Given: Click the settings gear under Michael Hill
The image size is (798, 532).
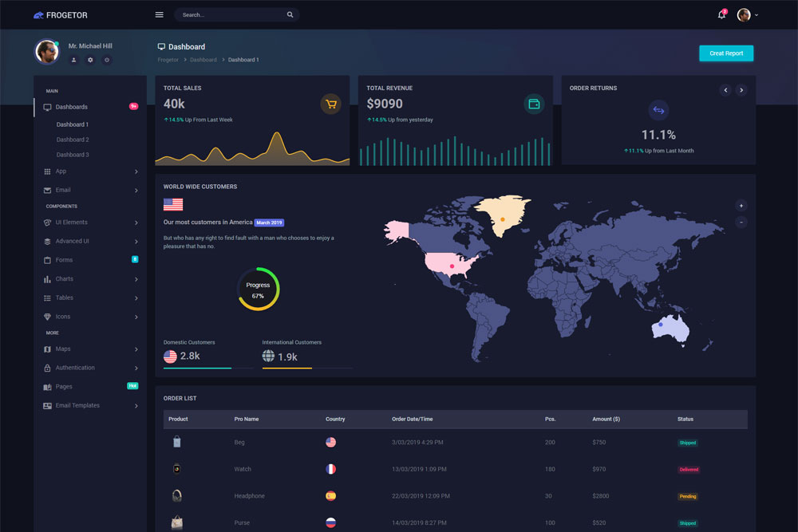Looking at the screenshot, I should [x=90, y=60].
